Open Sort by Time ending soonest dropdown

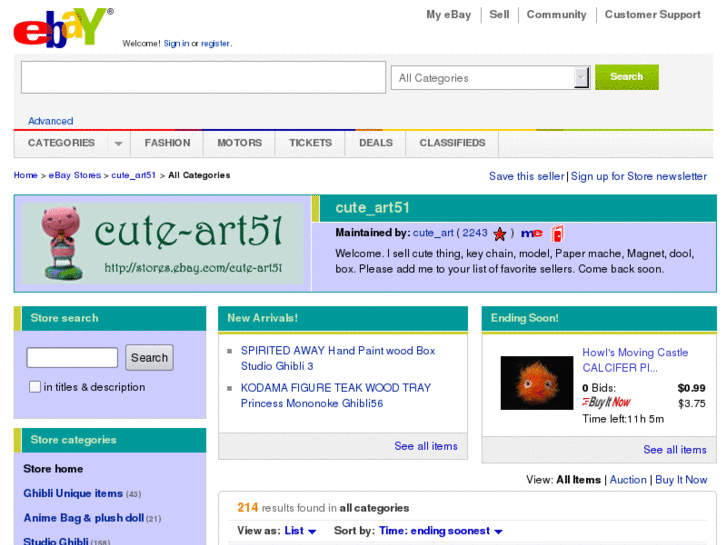[x=440, y=531]
